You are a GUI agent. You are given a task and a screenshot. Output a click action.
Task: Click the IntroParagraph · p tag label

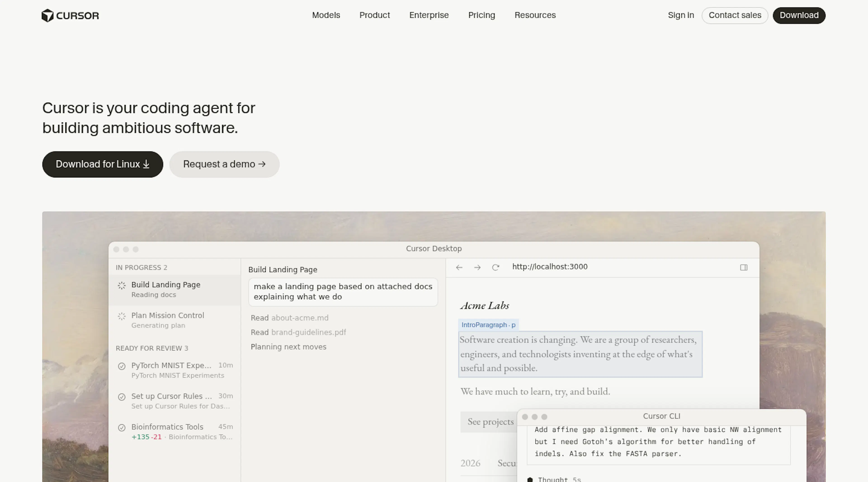click(488, 325)
